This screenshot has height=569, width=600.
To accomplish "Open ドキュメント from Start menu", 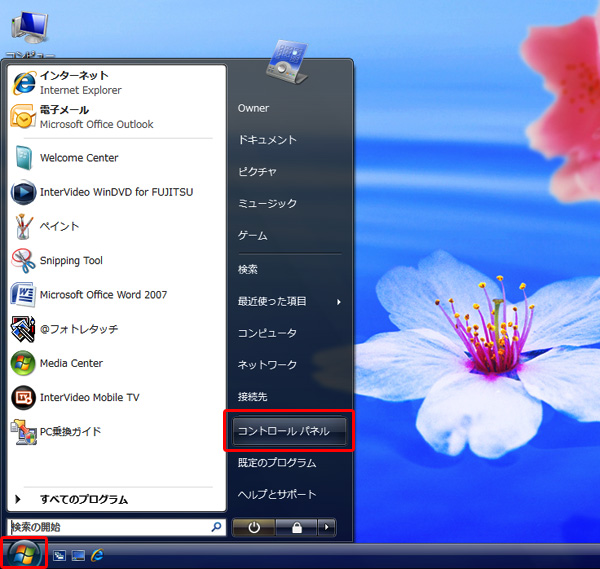I will [x=267, y=140].
